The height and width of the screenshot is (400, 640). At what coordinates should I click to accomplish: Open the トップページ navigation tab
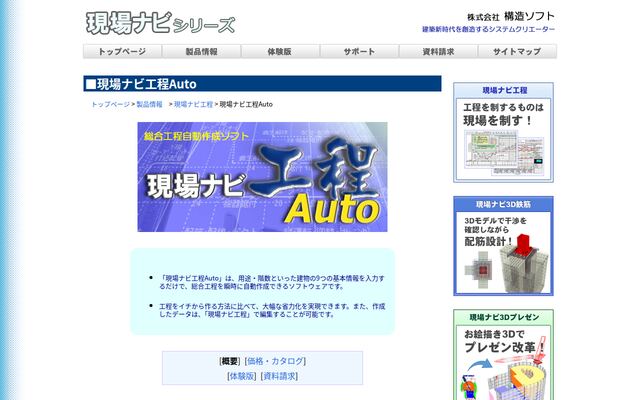(122, 51)
